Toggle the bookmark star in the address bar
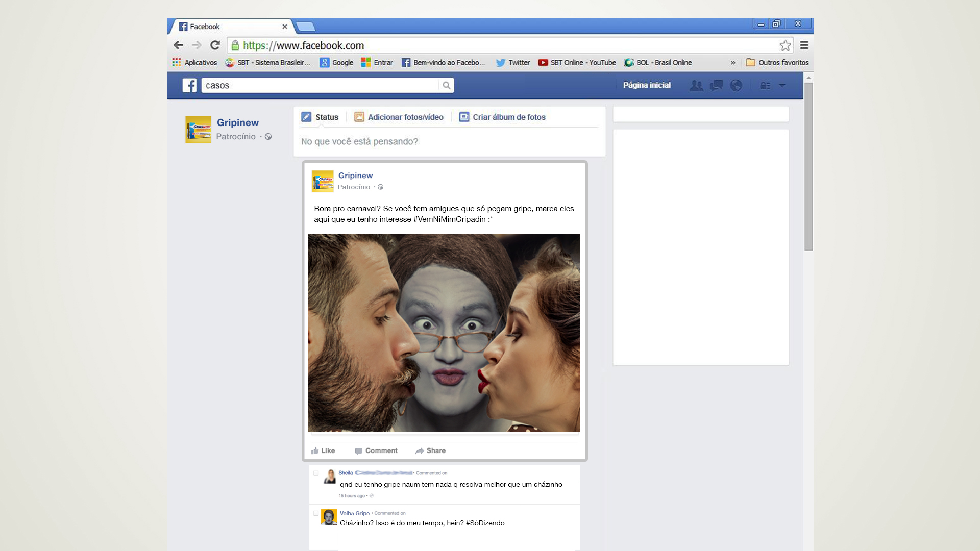 [785, 45]
